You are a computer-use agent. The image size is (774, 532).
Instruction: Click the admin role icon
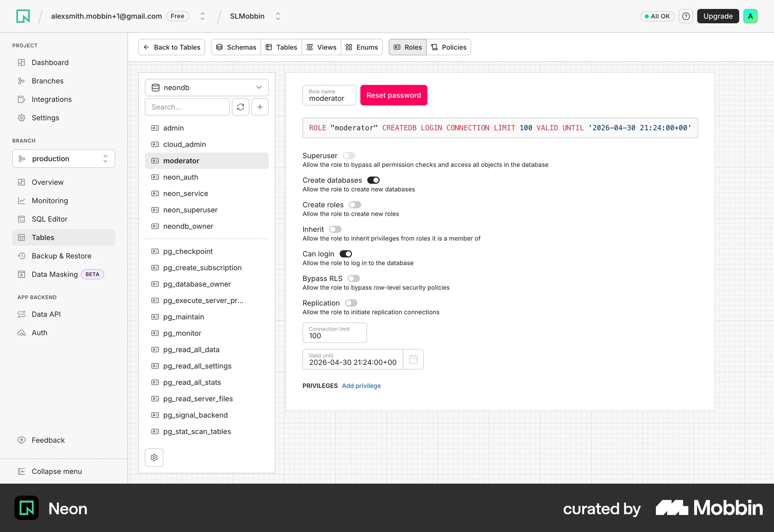coord(155,128)
